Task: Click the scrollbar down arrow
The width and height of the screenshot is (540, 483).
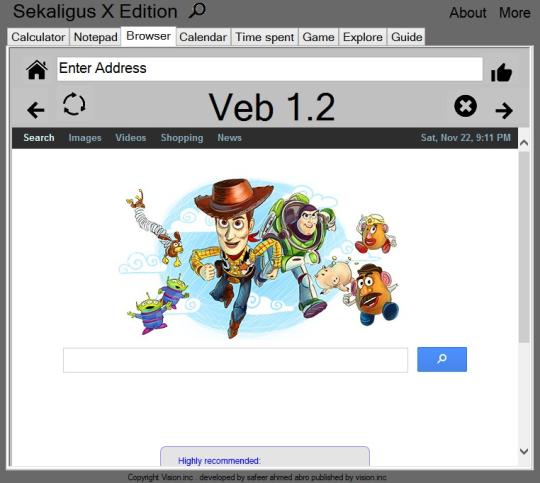Action: point(524,451)
